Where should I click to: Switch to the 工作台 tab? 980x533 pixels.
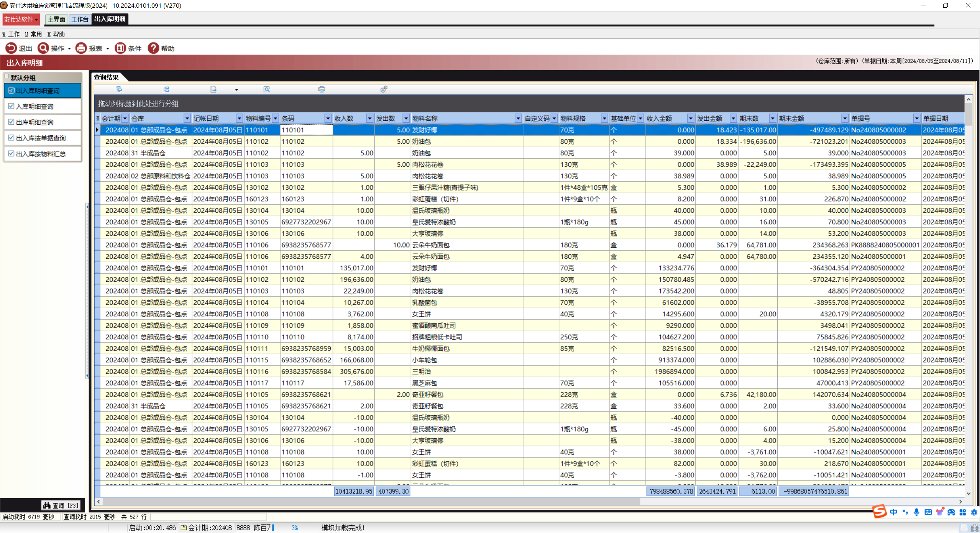80,19
